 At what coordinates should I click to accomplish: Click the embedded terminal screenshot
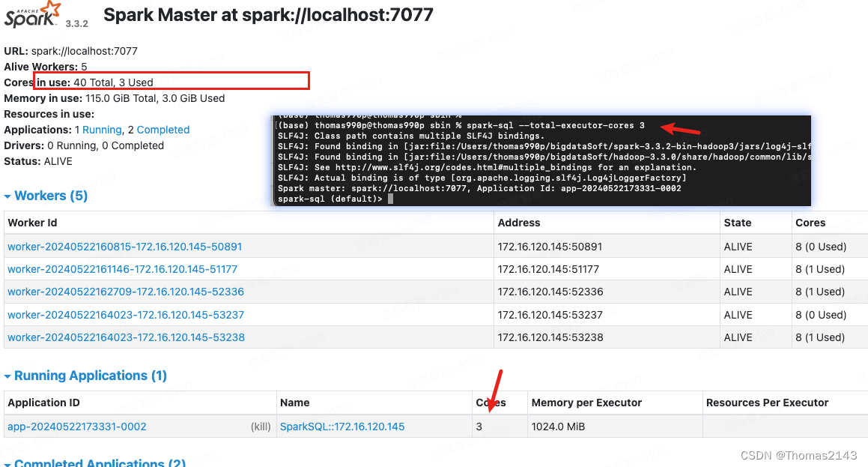tap(541, 159)
